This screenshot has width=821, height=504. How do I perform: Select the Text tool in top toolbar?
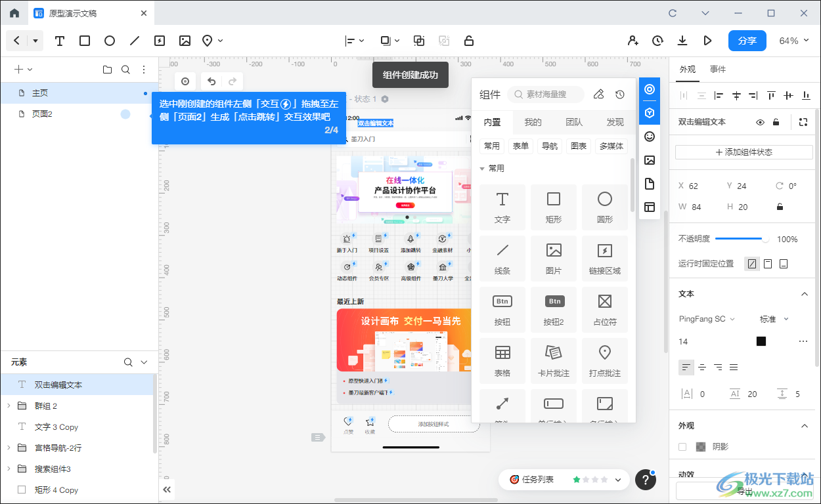click(x=60, y=41)
